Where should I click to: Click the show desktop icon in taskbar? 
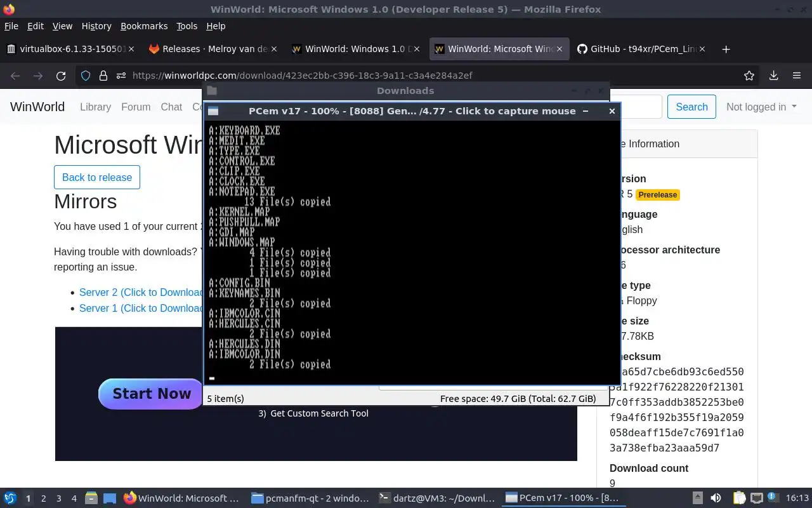pyautogui.click(x=110, y=498)
